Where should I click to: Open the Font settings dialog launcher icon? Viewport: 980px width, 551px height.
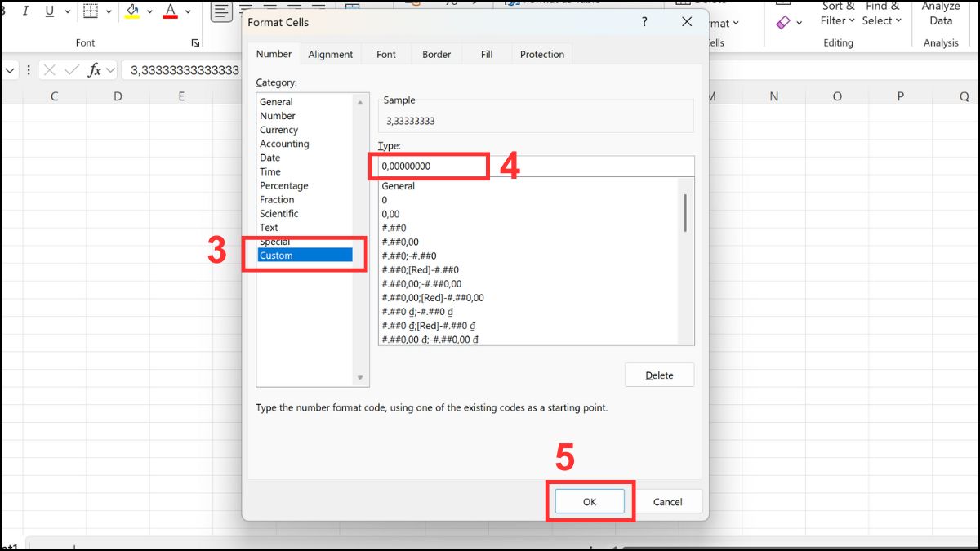[196, 42]
